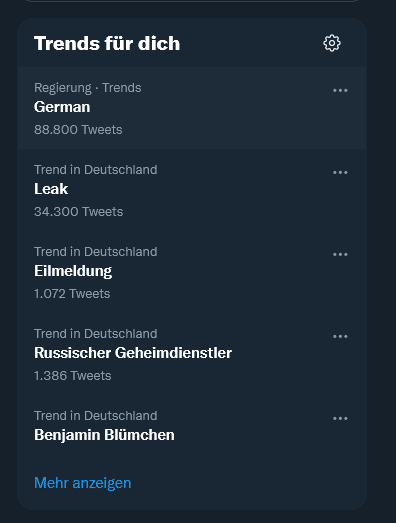396x523 pixels.
Task: Click Trend in Deutschland label above Leak
Action: [96, 170]
